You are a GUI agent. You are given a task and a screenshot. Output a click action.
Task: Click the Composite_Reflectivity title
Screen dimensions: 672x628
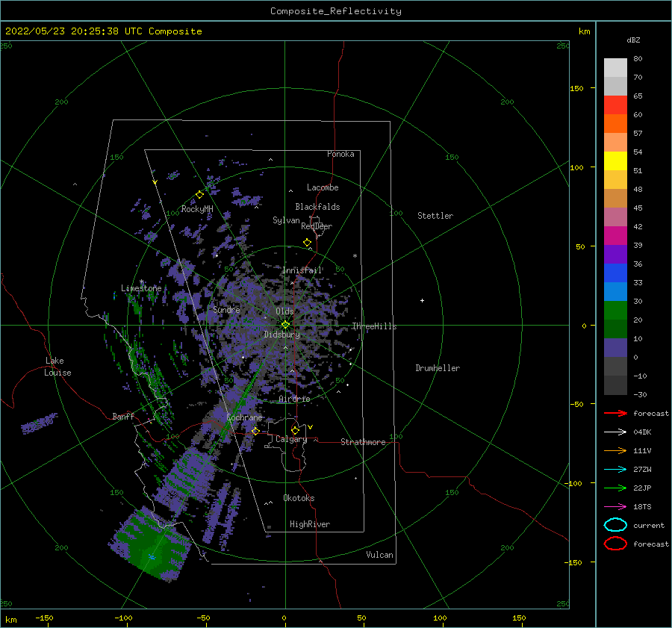(336, 11)
